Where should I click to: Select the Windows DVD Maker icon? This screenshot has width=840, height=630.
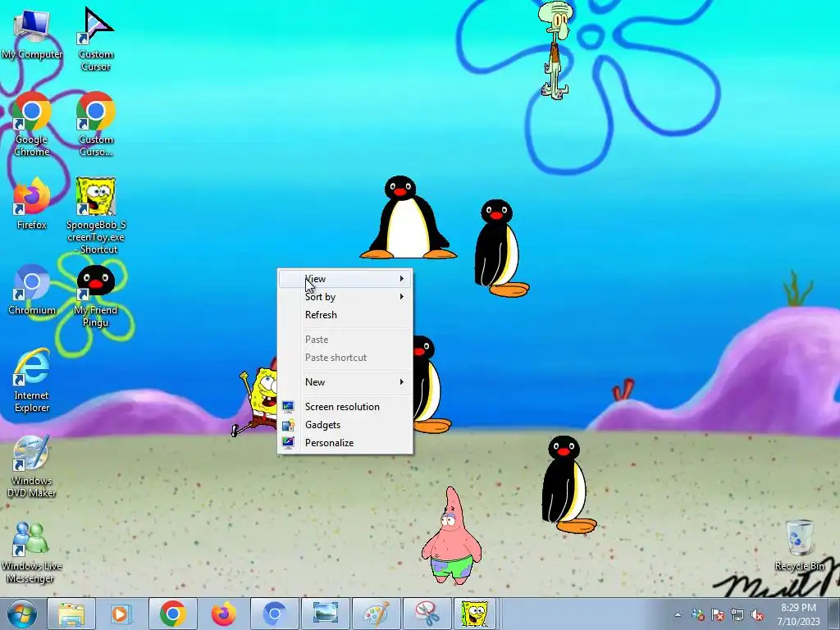[32, 466]
